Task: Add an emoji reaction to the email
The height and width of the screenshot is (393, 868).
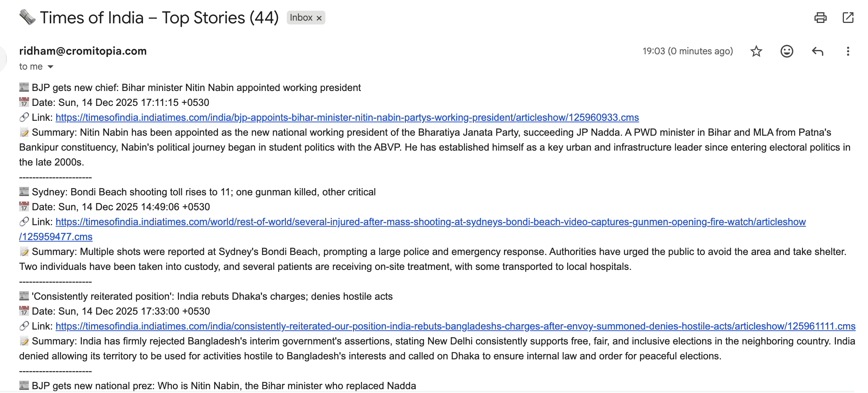Action: click(x=787, y=51)
